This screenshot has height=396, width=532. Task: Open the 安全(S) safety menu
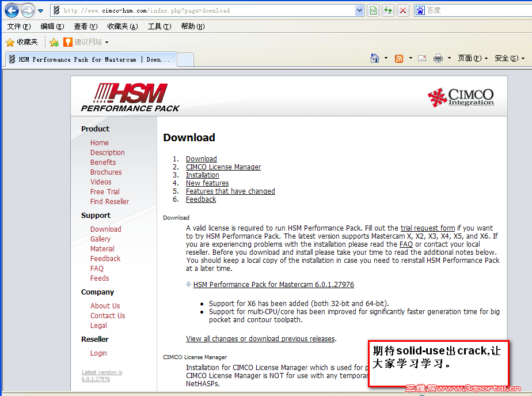(510, 58)
